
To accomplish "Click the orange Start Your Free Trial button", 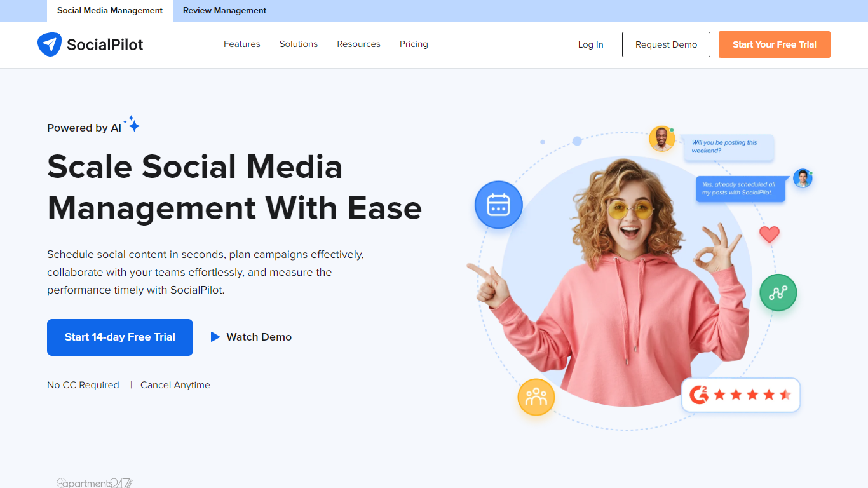I will [775, 44].
